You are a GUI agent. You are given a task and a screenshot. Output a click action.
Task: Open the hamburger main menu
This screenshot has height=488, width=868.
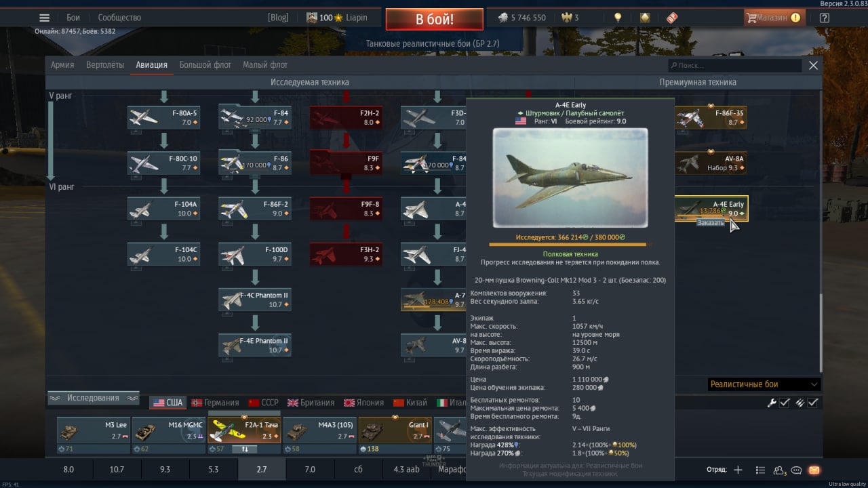pyautogui.click(x=44, y=18)
